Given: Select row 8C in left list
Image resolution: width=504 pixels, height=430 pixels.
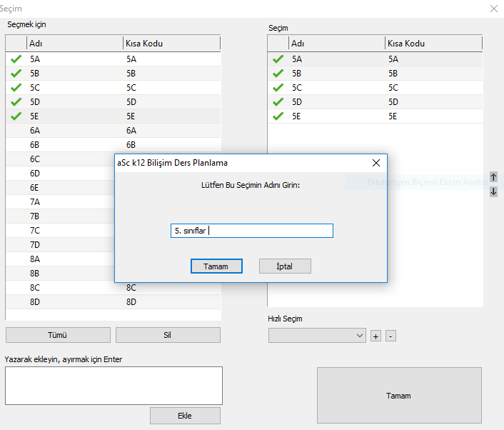Looking at the screenshot, I should tap(113, 288).
